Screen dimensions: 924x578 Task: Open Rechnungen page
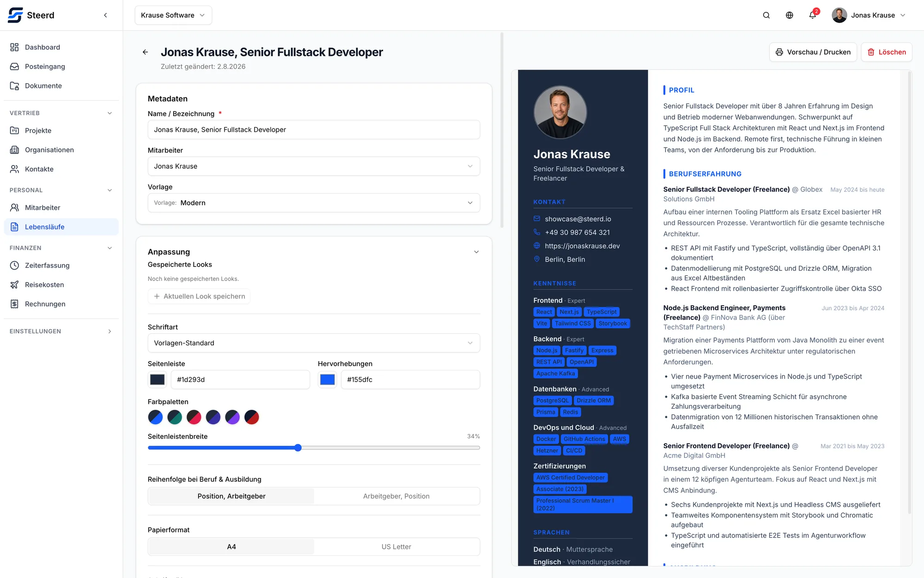61,304
